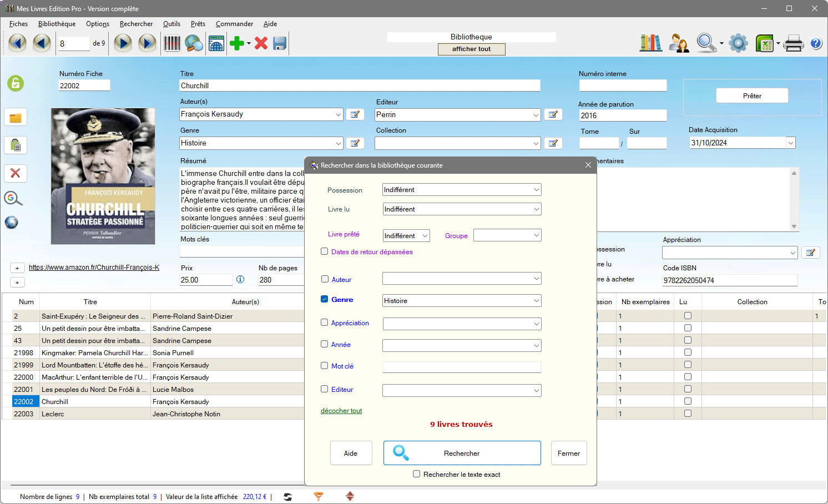Click the refresh arrows icon in status bar
Image resolution: width=828 pixels, height=504 pixels.
(287, 497)
